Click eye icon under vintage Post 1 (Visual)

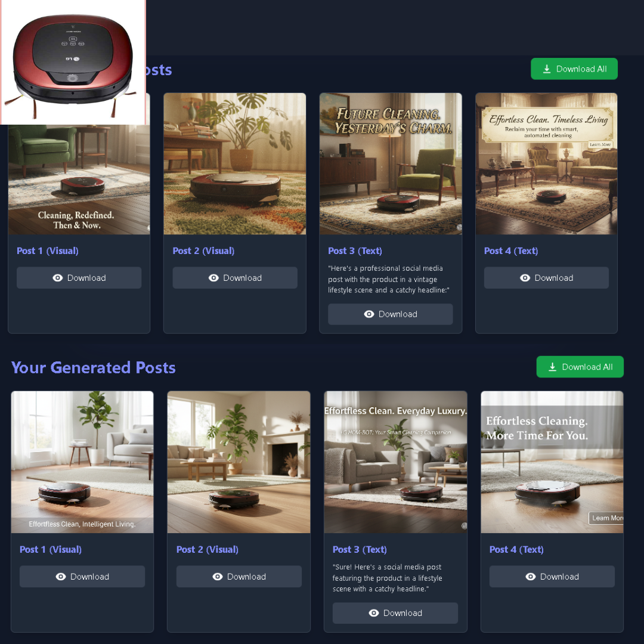point(58,278)
